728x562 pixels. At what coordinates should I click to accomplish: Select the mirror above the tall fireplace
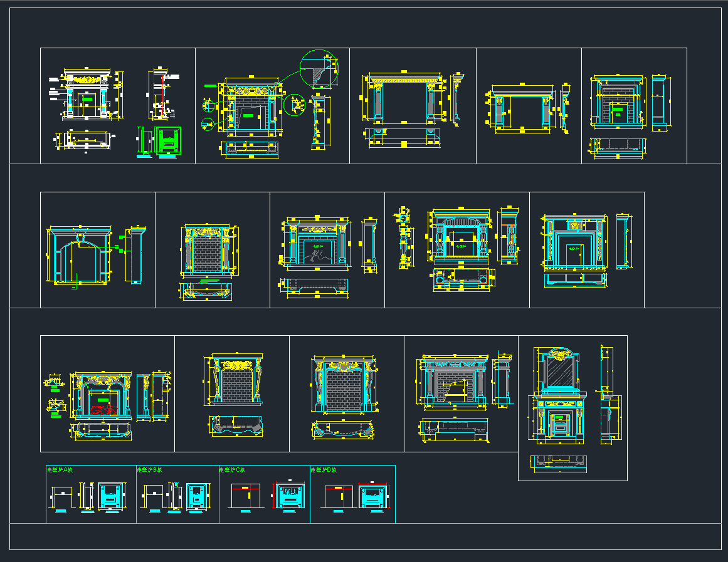[x=561, y=370]
